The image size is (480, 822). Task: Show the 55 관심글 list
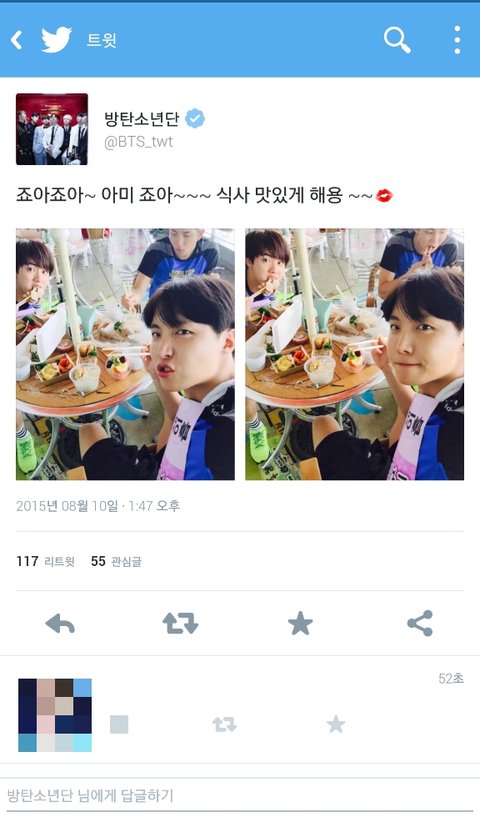coord(116,561)
